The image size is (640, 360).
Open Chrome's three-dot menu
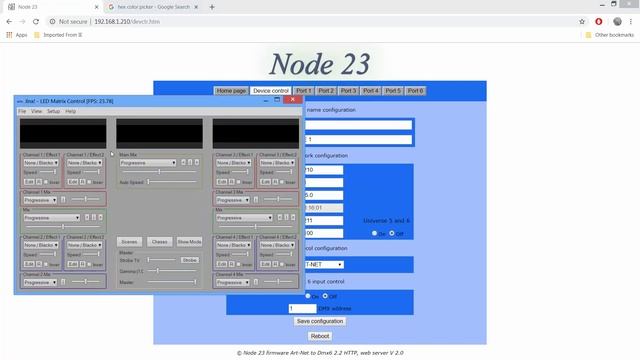click(631, 22)
